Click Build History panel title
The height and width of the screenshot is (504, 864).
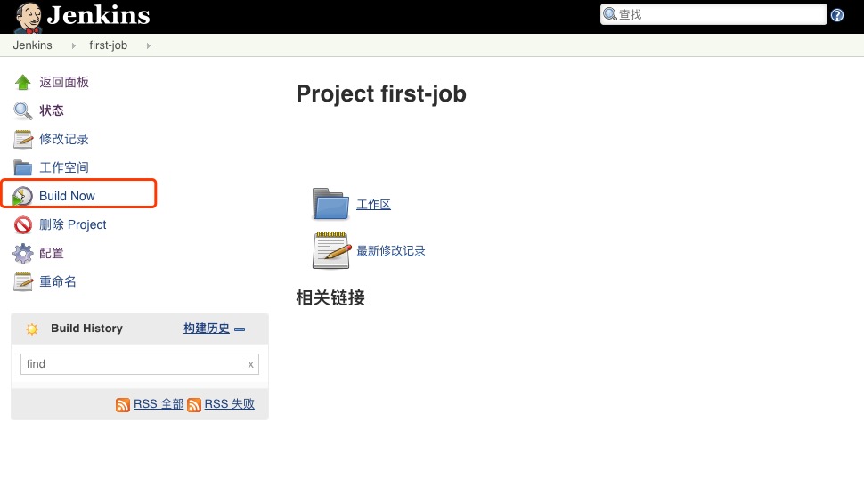click(86, 329)
